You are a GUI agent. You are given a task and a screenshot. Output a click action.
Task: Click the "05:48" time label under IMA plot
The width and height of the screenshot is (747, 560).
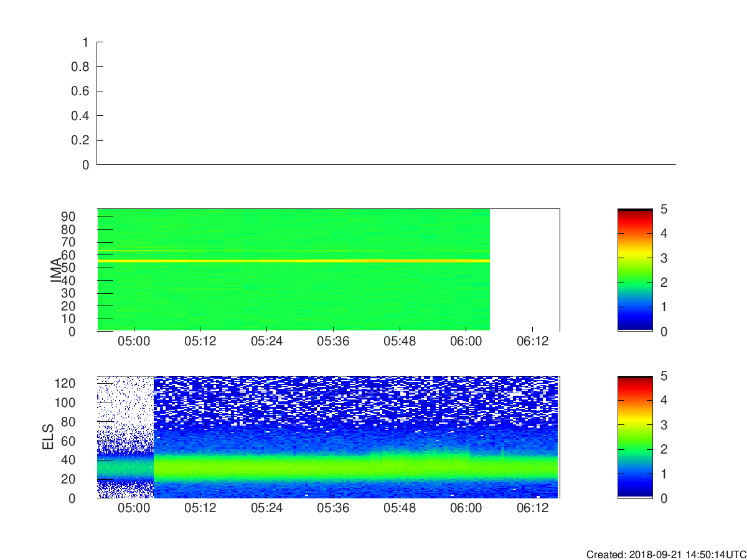click(400, 342)
